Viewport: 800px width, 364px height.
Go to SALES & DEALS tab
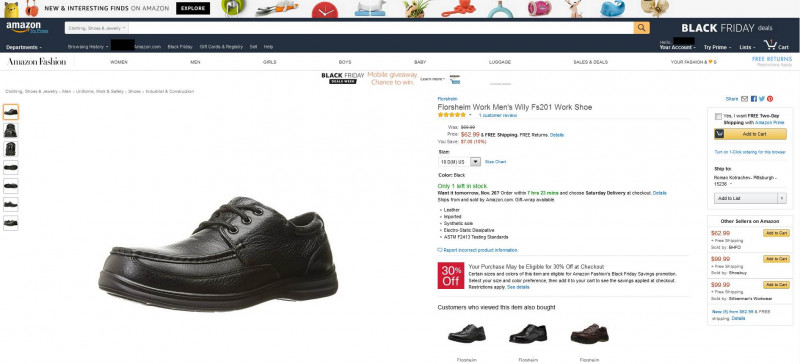tap(590, 62)
